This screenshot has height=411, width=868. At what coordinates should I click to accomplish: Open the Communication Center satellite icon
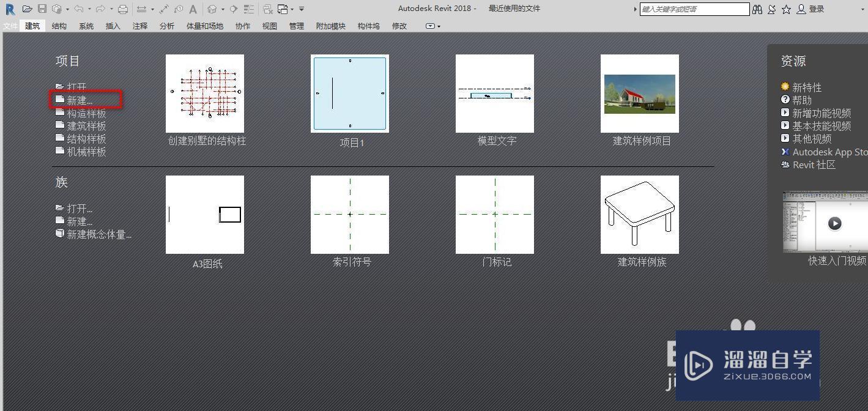click(x=771, y=9)
